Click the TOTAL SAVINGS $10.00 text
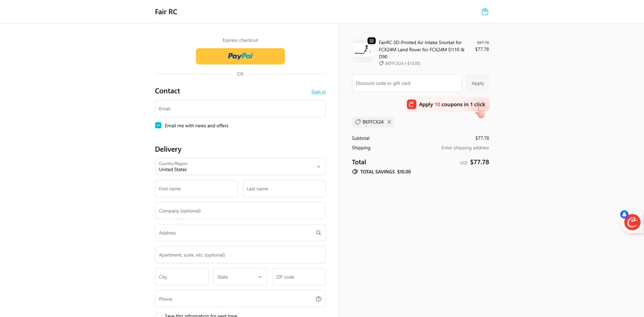Image resolution: width=644 pixels, height=317 pixels. tap(386, 172)
